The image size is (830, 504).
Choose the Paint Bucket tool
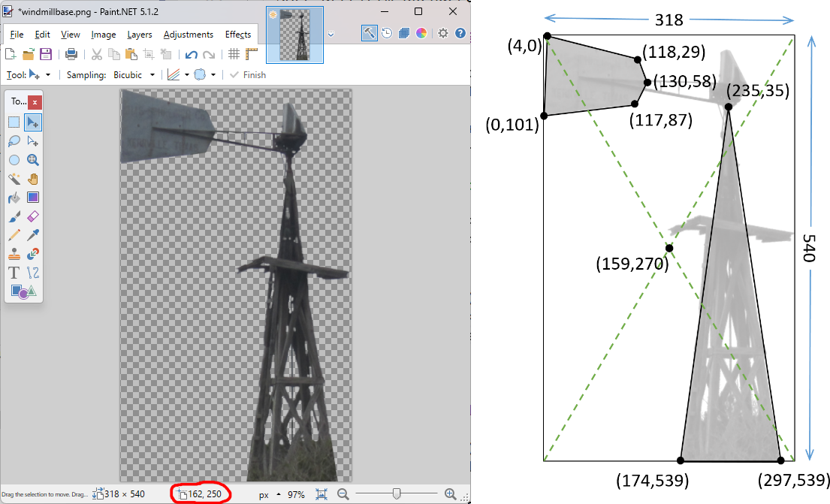(14, 198)
